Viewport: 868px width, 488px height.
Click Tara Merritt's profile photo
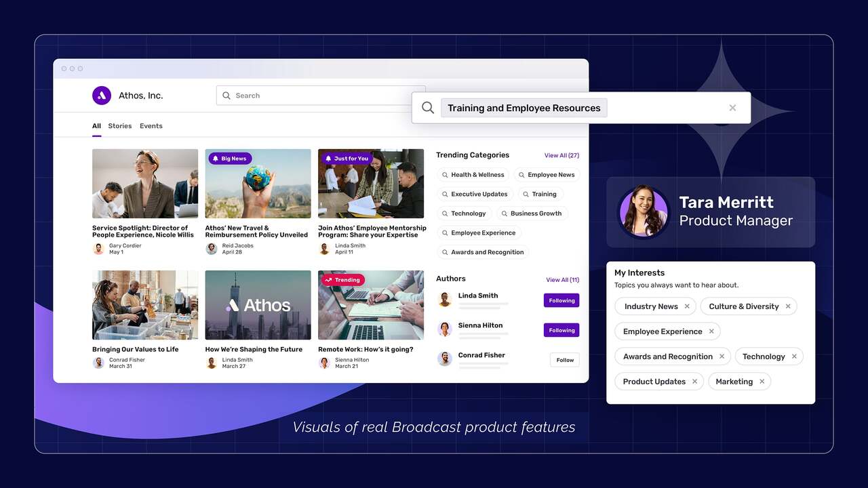644,211
